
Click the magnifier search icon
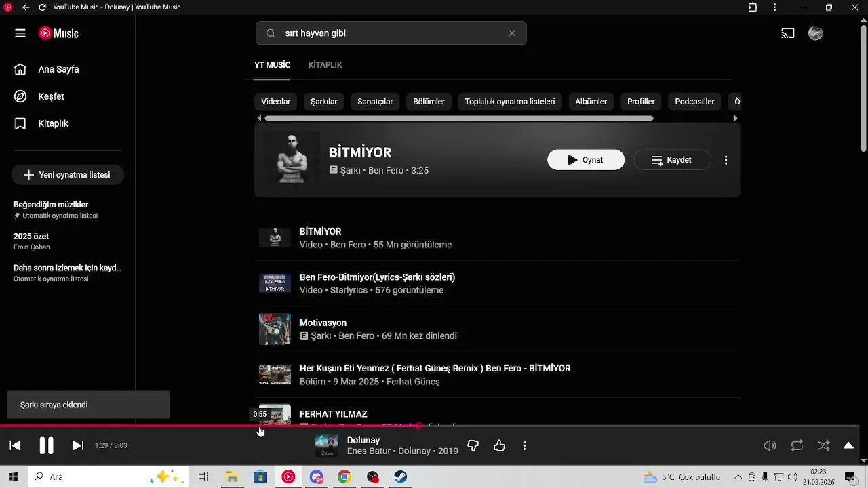pos(271,33)
